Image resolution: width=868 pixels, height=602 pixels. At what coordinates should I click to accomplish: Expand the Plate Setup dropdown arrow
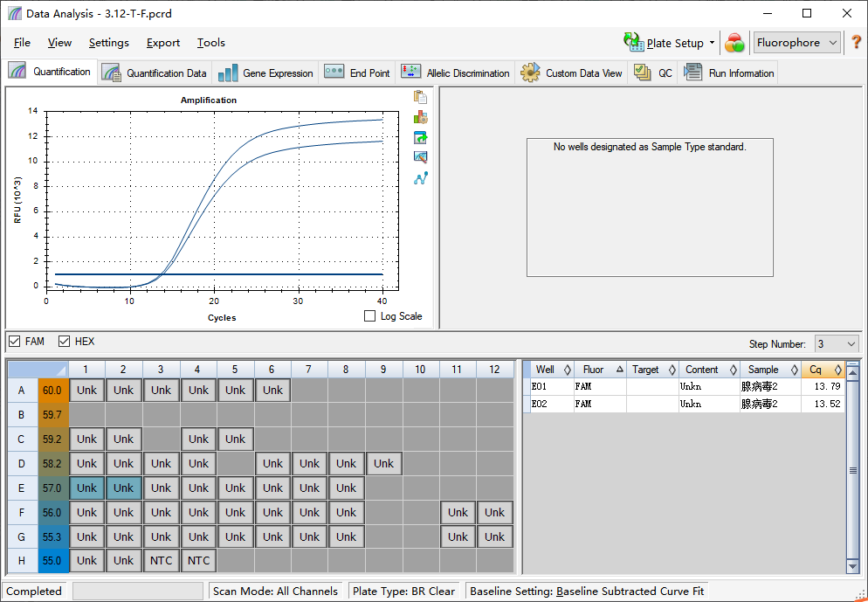712,43
